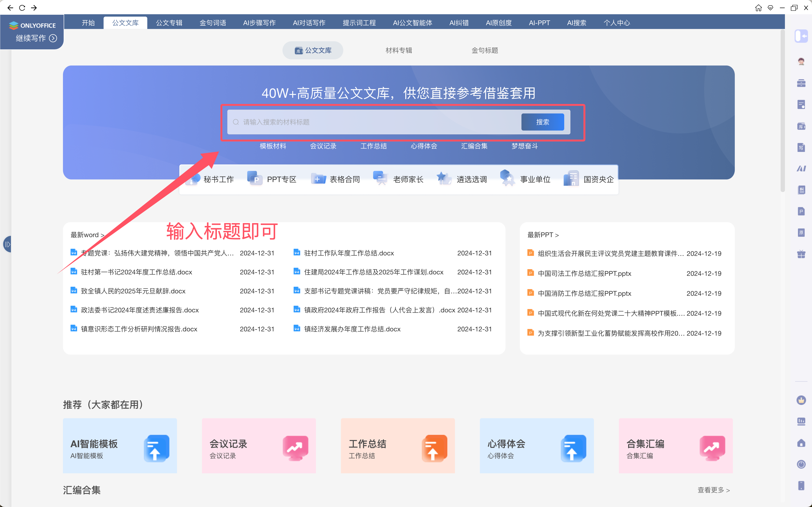Open the 工作总结 recommendation card
812x507 pixels.
398,446
